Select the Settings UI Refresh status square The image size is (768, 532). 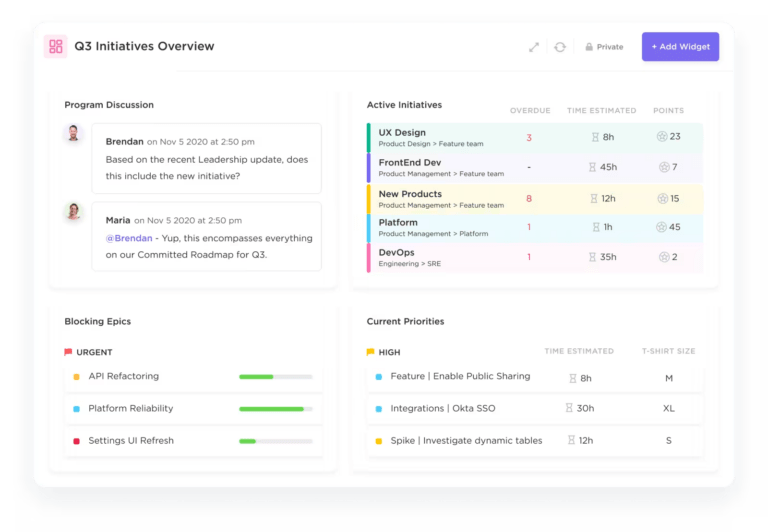coord(76,441)
